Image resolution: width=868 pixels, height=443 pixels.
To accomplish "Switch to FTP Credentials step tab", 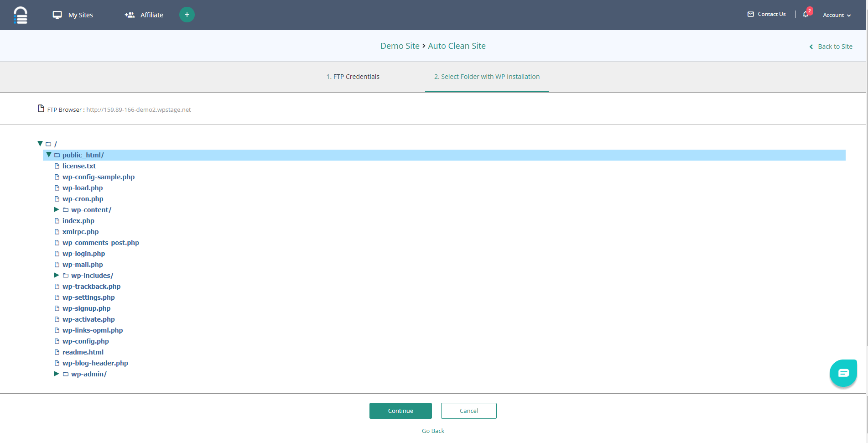I will 353,77.
